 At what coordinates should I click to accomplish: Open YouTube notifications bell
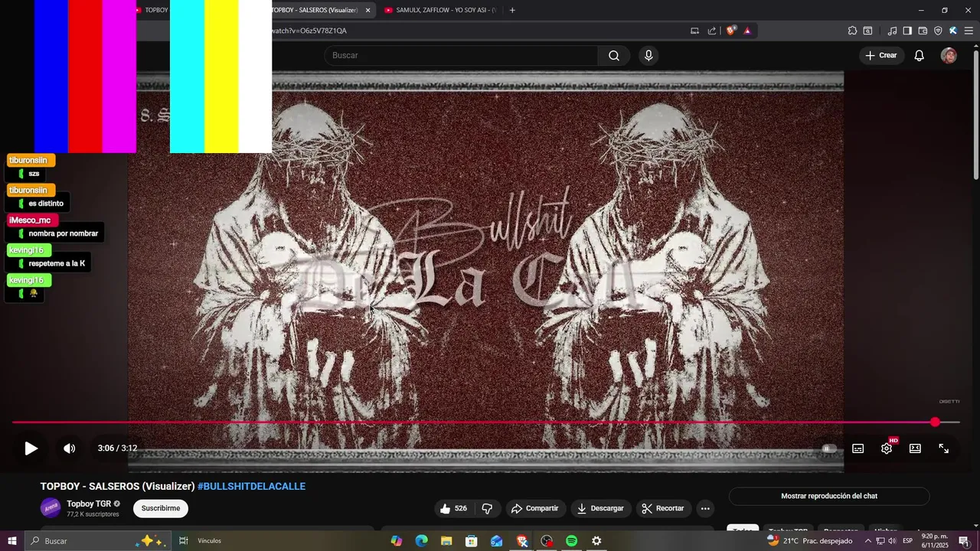click(920, 55)
